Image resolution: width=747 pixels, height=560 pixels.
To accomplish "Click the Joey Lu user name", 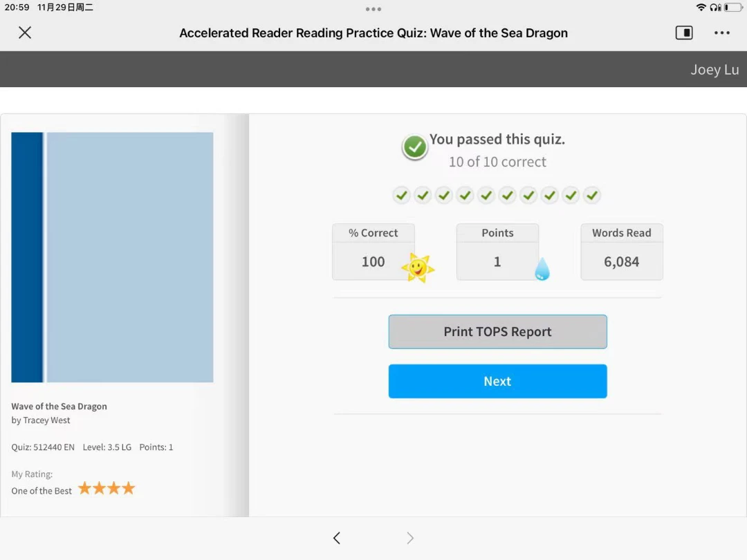I will coord(714,70).
